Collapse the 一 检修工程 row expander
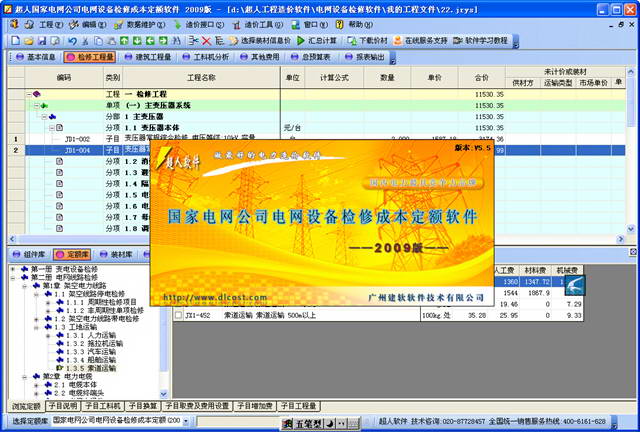The width and height of the screenshot is (640, 432). (x=29, y=94)
